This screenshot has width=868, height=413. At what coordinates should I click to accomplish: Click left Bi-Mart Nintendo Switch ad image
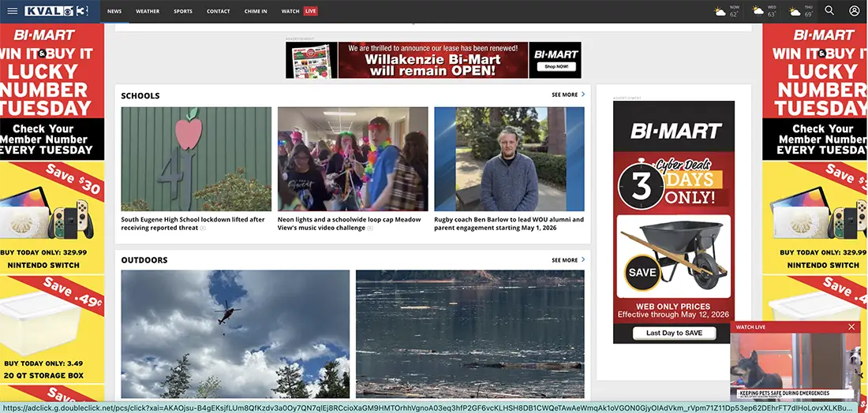click(x=52, y=218)
